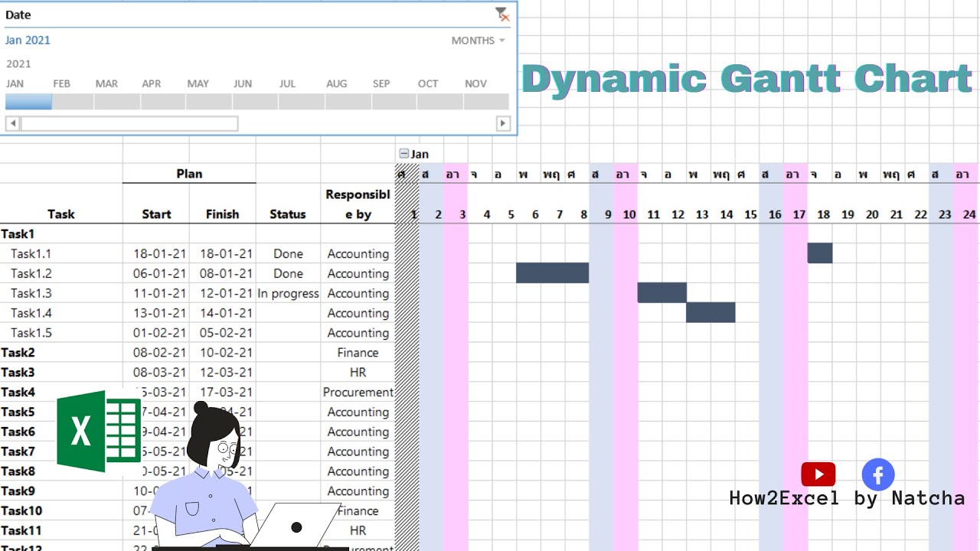Image resolution: width=980 pixels, height=551 pixels.
Task: Click the Responsible by column header
Action: [x=358, y=204]
